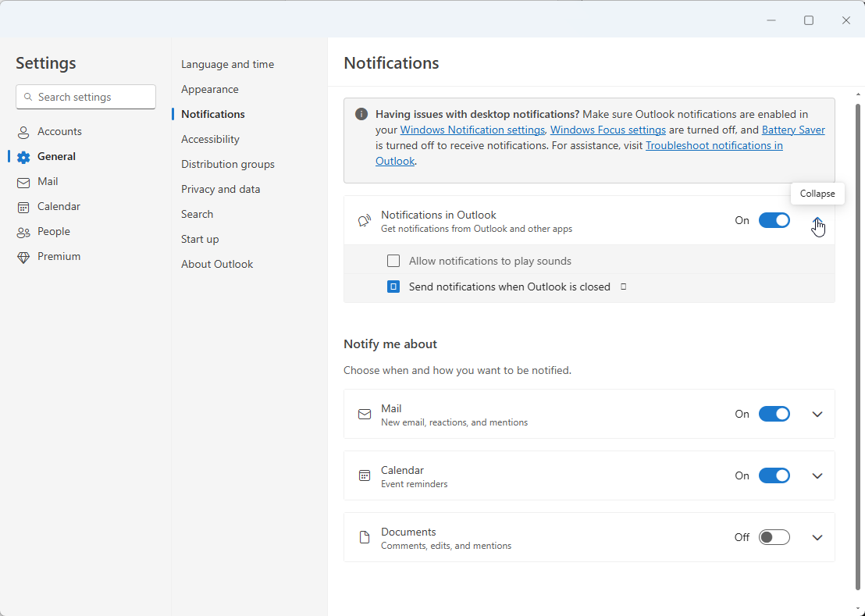Enable Documents notifications toggle
This screenshot has height=616, width=865.
[x=774, y=537]
